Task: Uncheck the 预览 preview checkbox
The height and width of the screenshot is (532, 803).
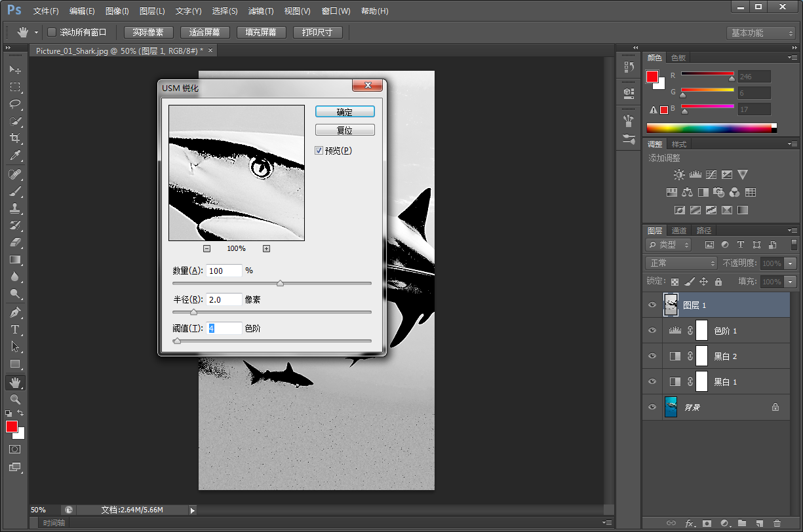Action: [x=319, y=151]
